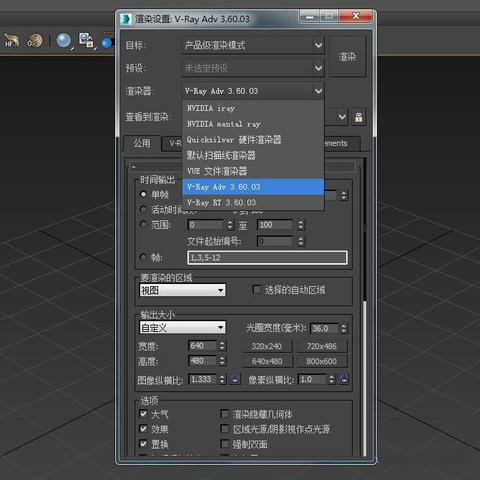480x480 pixels.
Task: Click the 帧 field showing 1,3,5-12
Action: (267, 258)
